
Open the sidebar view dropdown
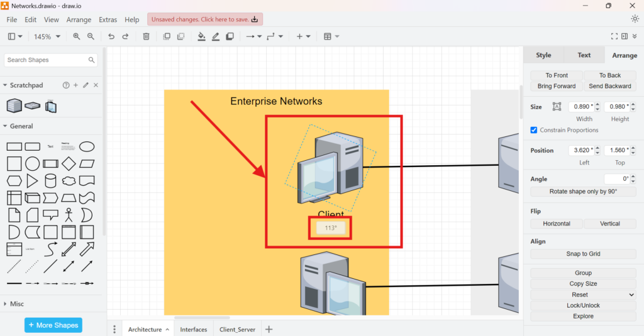tap(15, 36)
